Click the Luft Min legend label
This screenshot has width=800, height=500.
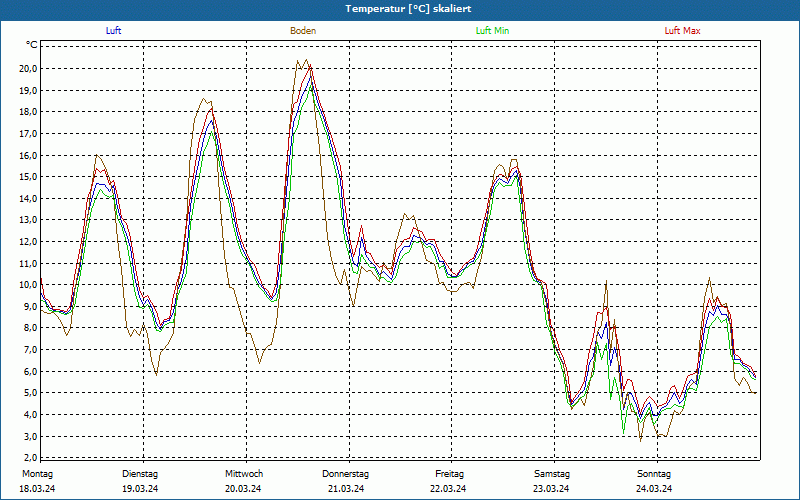pyautogui.click(x=492, y=31)
